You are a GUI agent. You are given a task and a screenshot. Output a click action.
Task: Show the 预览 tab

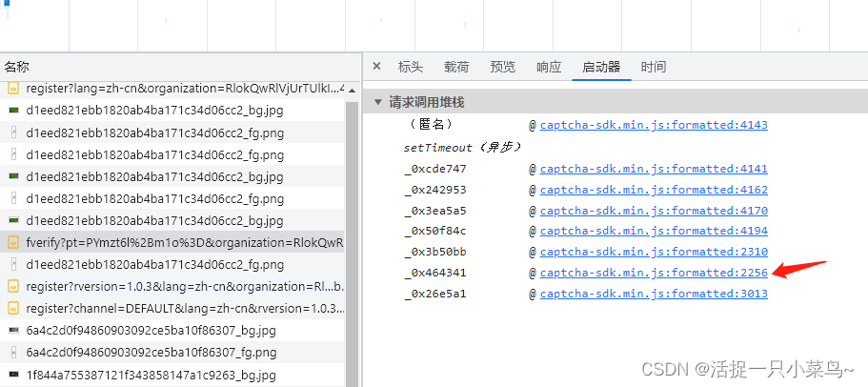click(503, 67)
